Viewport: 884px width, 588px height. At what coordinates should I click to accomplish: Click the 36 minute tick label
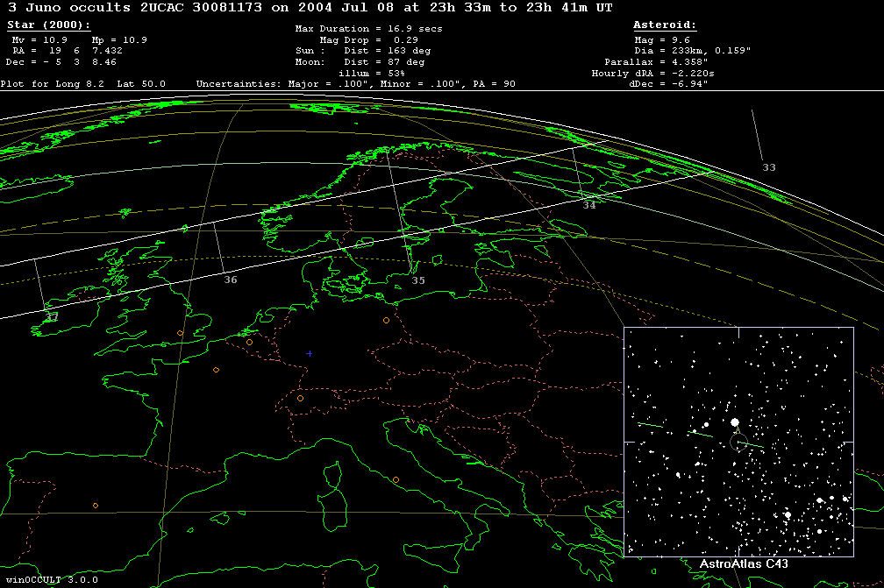click(x=231, y=280)
